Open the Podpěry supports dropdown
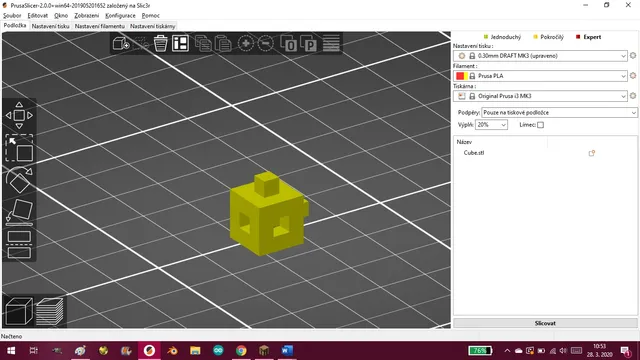Screen dimensions: 640x360 [559, 112]
